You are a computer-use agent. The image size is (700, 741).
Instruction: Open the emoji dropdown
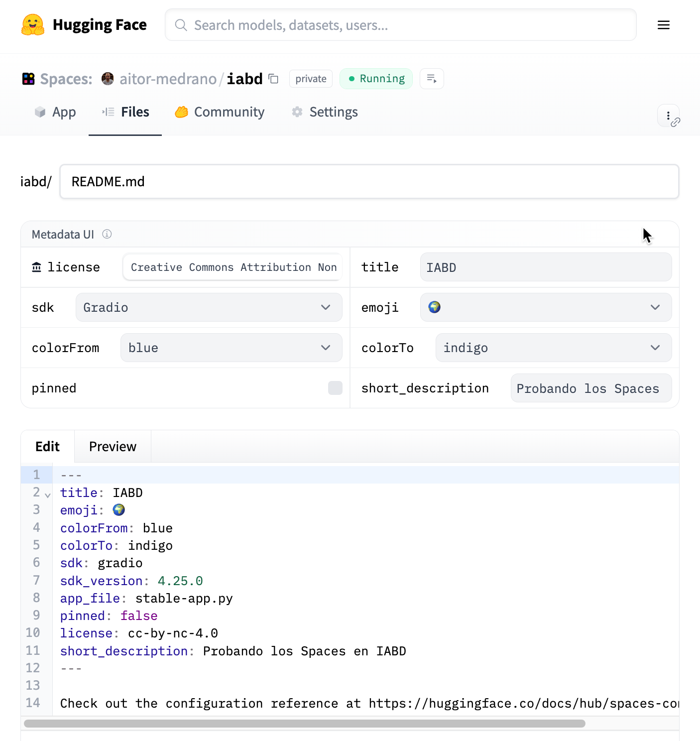point(546,307)
